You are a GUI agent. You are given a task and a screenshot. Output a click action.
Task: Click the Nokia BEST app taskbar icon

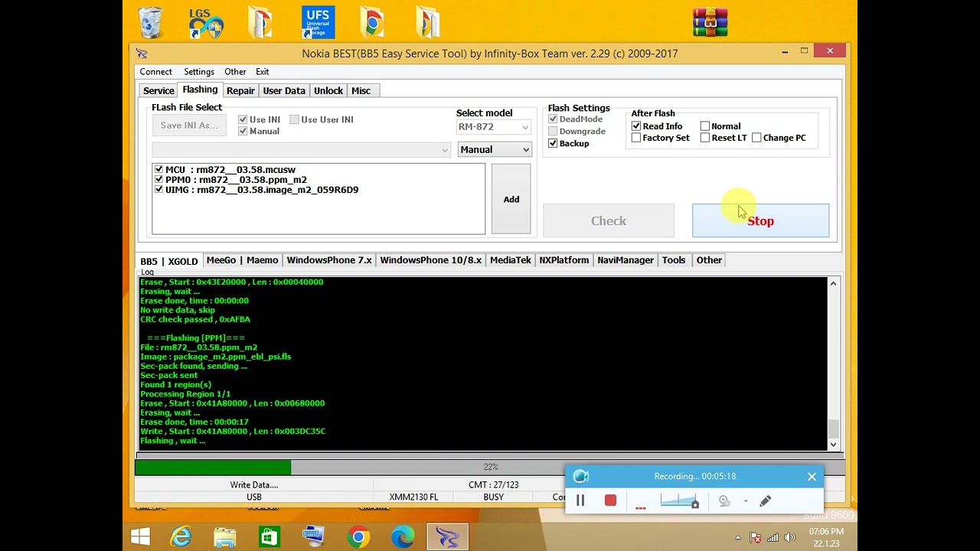[x=447, y=537]
